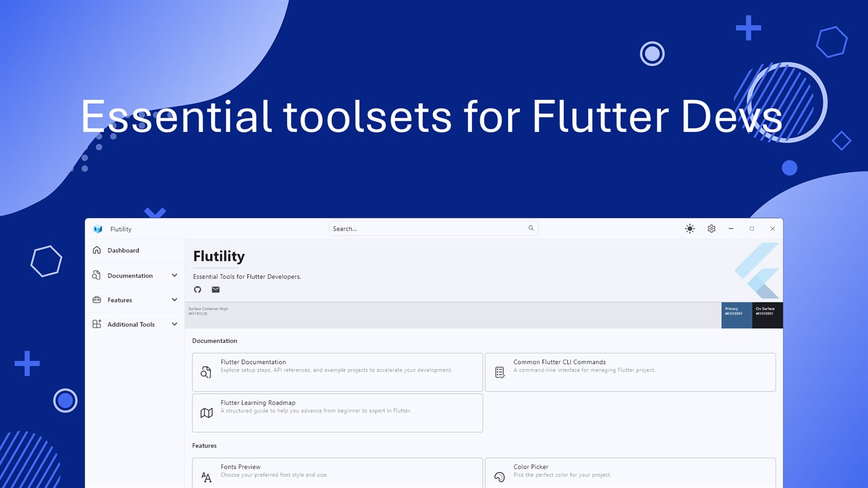Select the Color Picker palette icon
The height and width of the screenshot is (488, 868).
click(x=499, y=477)
